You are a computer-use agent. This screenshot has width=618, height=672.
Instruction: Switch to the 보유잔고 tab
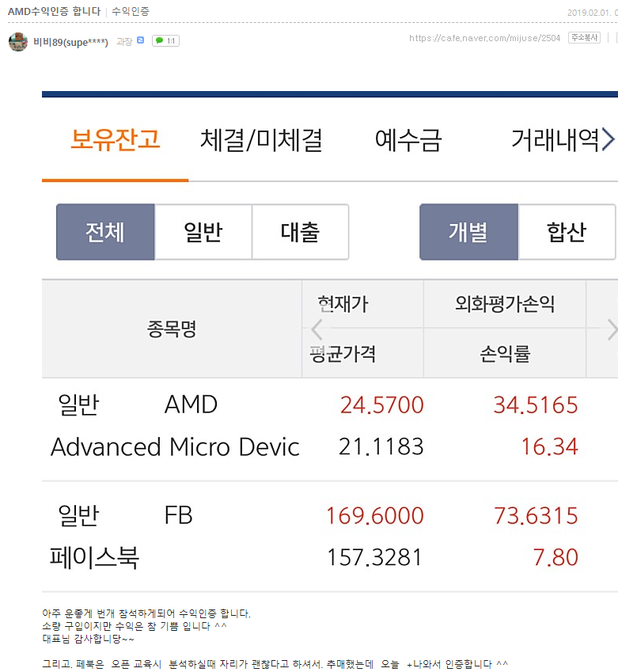(116, 140)
